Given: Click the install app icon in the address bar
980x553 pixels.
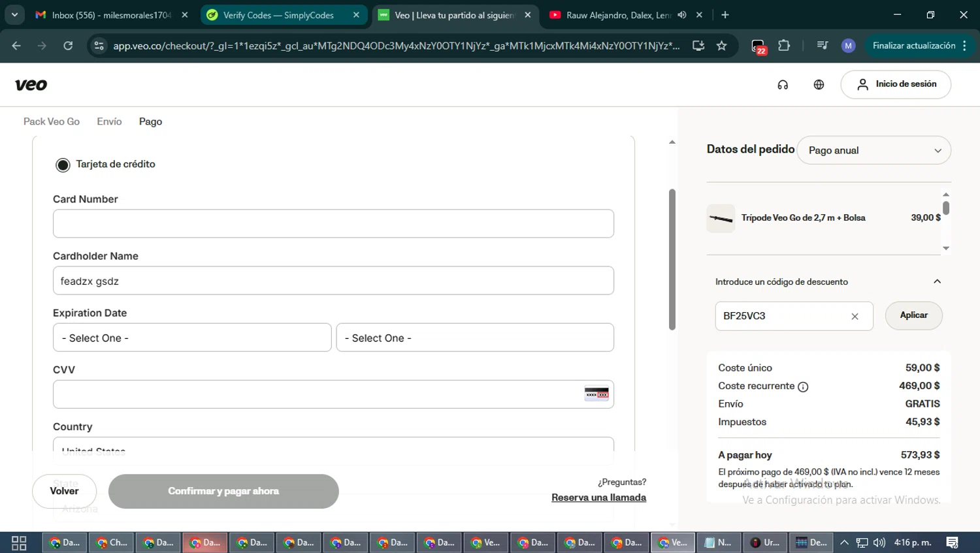Looking at the screenshot, I should click(698, 46).
